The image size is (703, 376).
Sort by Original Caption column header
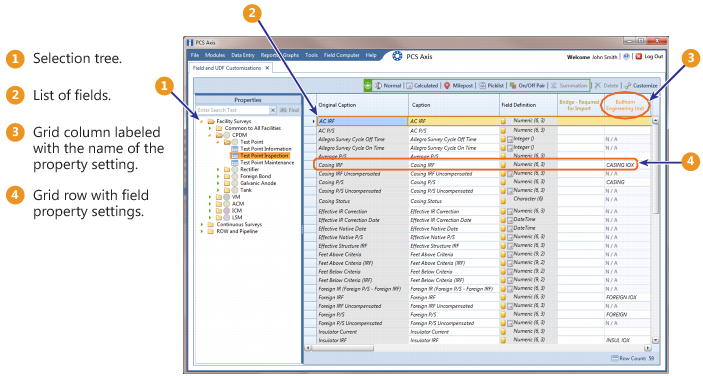coord(362,105)
